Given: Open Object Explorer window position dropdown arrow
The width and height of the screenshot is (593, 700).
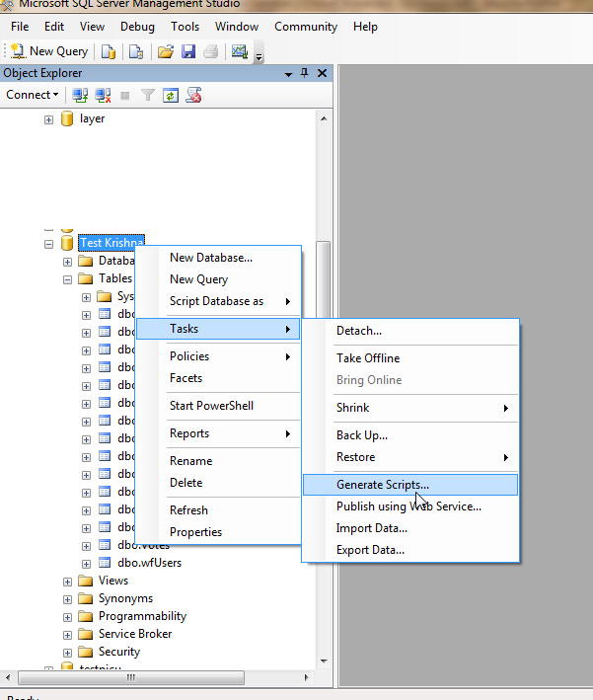Looking at the screenshot, I should pos(289,74).
